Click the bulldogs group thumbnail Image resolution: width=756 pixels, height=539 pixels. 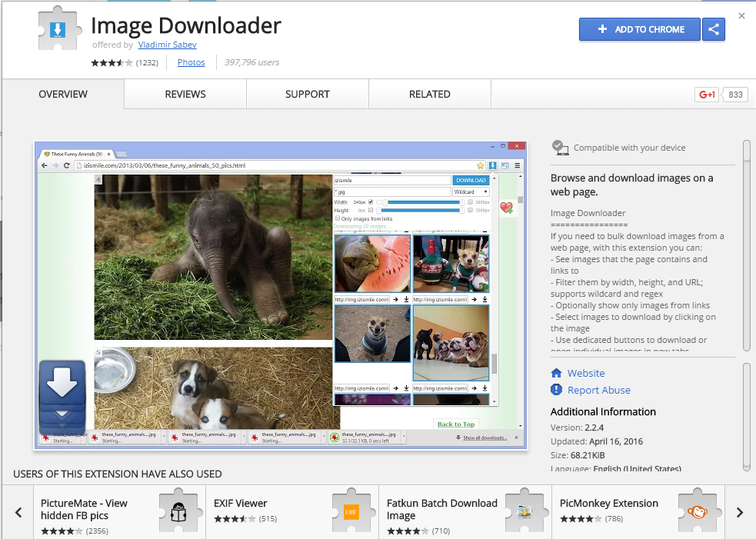pyautogui.click(x=451, y=343)
